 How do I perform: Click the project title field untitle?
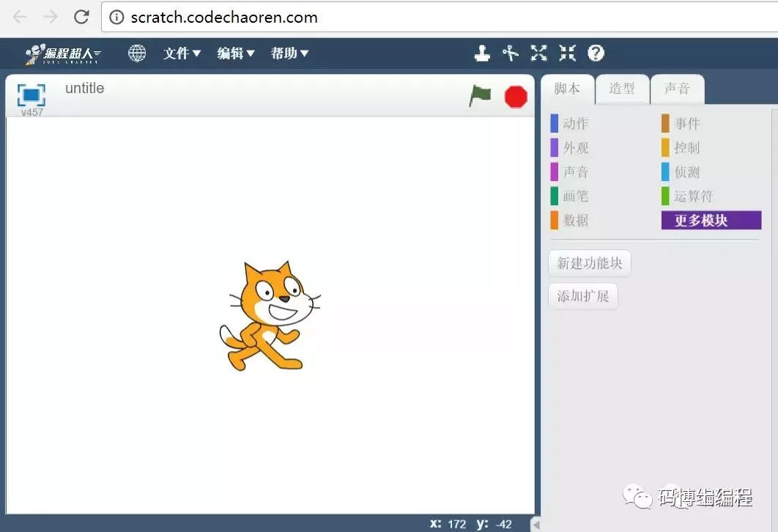(x=85, y=89)
